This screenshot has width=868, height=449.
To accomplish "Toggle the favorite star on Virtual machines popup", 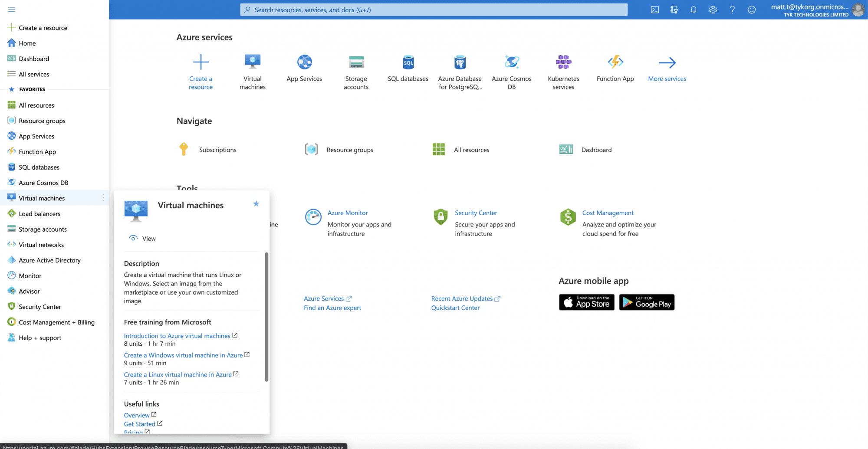I will coord(256,203).
